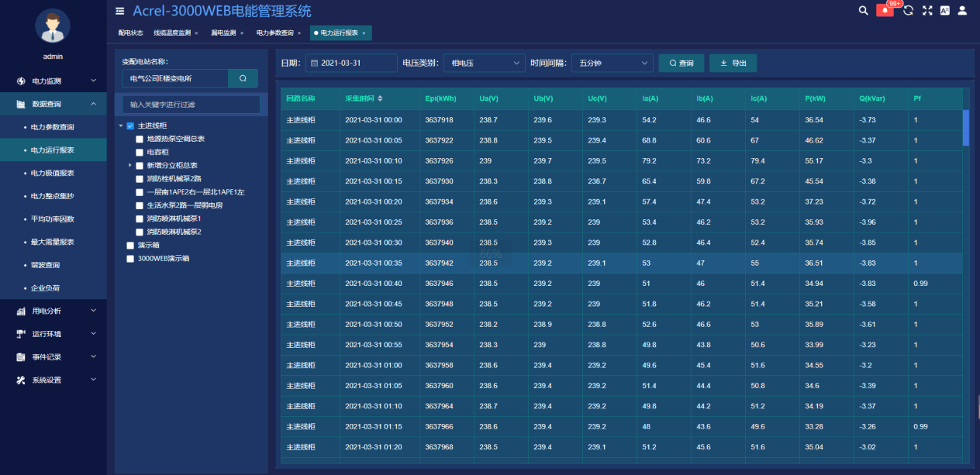Screen dimensions: 980x475
Task: Switch language with the translate icon
Action: point(945,11)
